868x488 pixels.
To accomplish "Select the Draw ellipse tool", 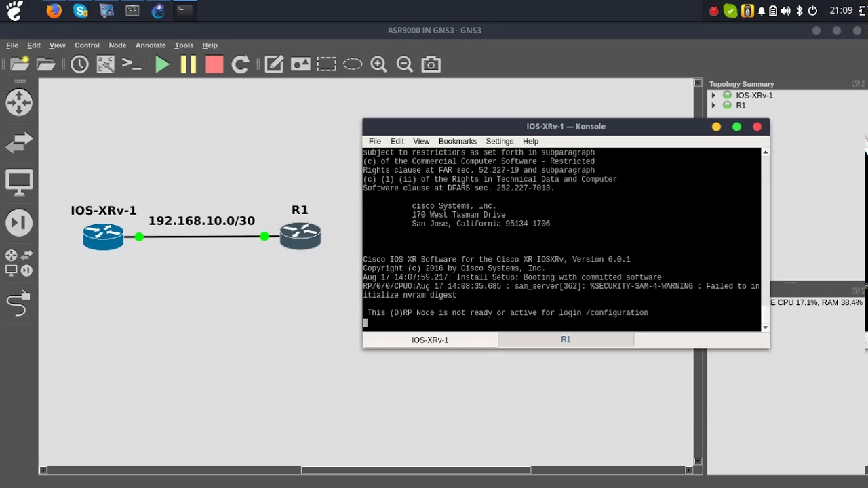I will coord(353,64).
